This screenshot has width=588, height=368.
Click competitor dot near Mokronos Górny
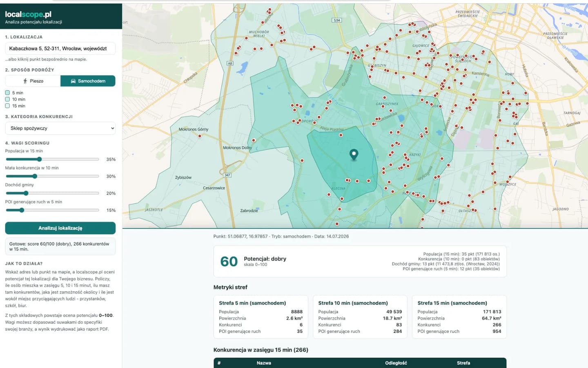click(200, 136)
